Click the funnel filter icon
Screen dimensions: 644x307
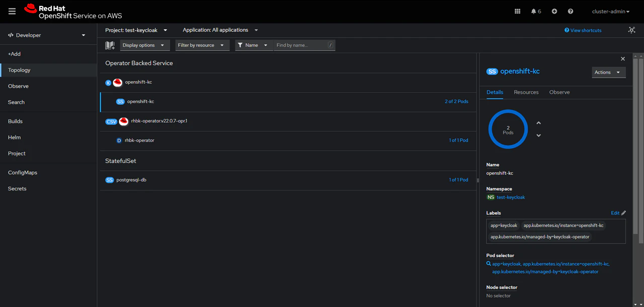pyautogui.click(x=240, y=45)
